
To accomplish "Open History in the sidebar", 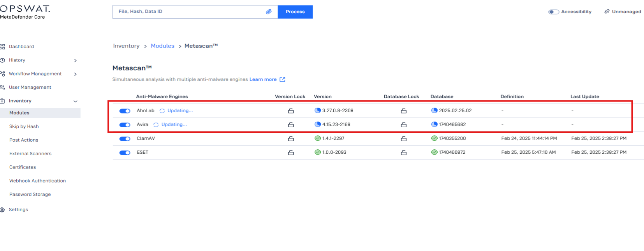I will click(17, 60).
